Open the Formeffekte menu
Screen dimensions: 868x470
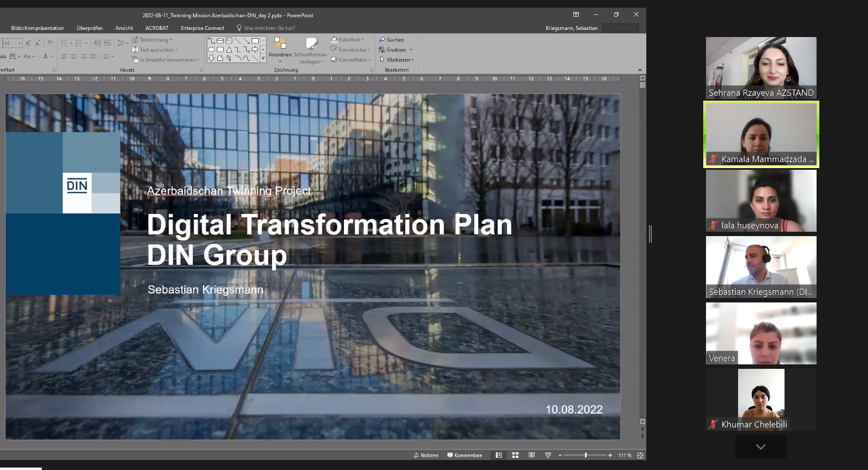[x=351, y=60]
